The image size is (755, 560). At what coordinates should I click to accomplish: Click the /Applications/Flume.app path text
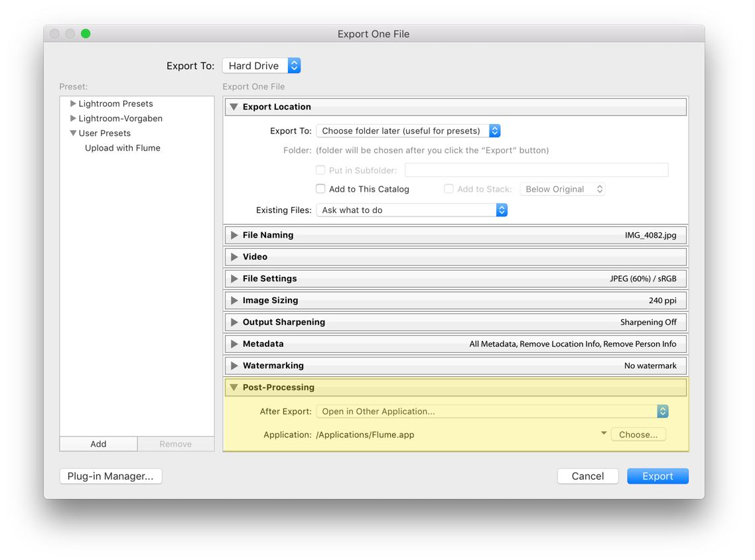coord(365,435)
